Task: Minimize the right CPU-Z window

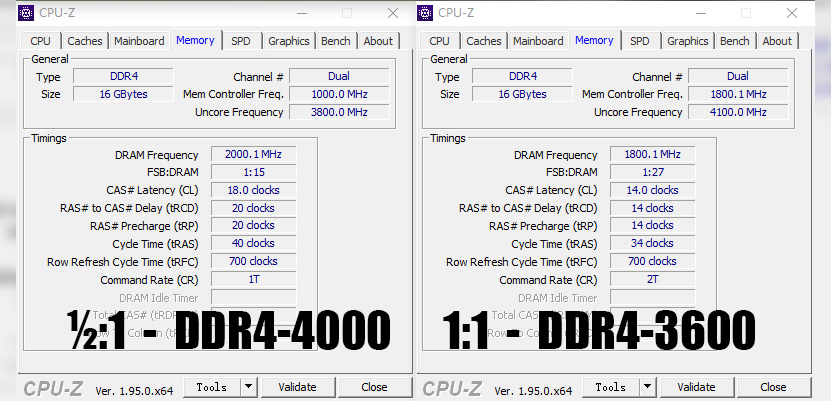Action: [700, 13]
